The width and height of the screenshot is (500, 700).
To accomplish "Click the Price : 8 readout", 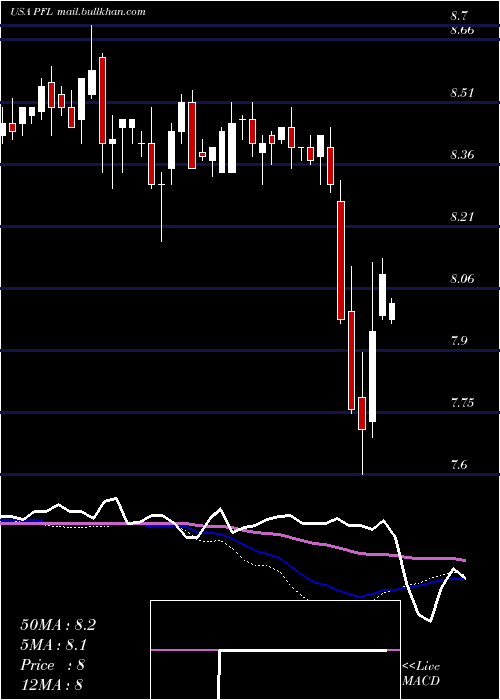I will 52,665.
